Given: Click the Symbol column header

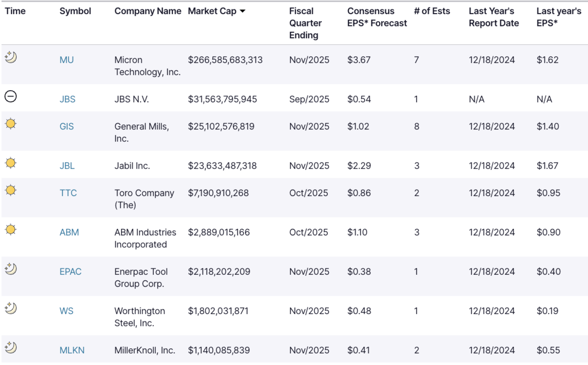Looking at the screenshot, I should 75,11.
